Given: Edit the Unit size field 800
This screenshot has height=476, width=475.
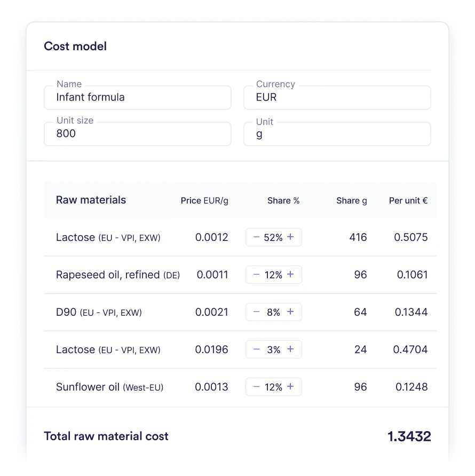Looking at the screenshot, I should 137,134.
